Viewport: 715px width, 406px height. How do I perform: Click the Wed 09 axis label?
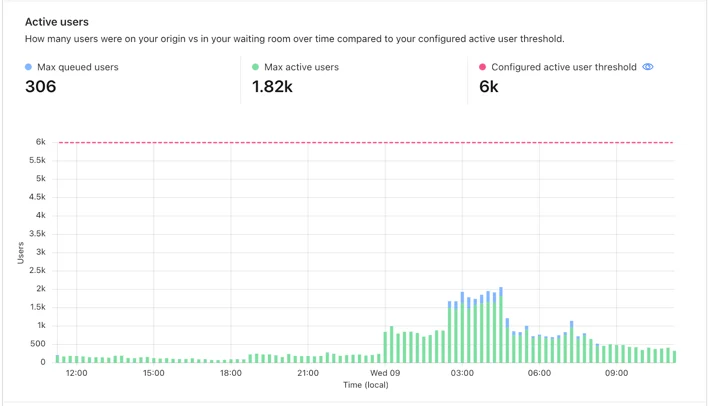(385, 373)
